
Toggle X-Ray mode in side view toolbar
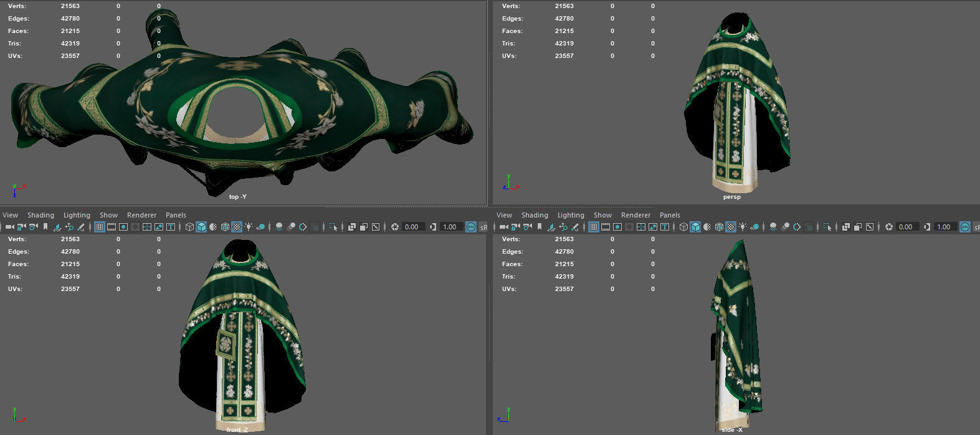click(846, 227)
